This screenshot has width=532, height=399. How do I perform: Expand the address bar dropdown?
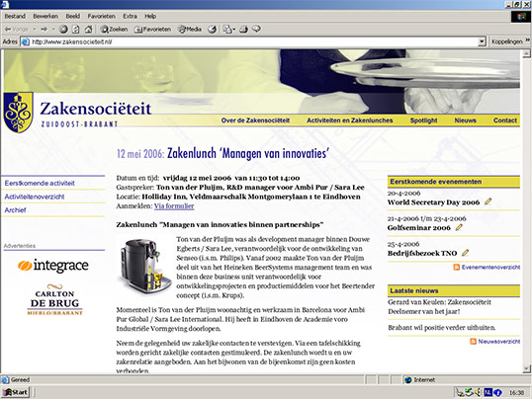(x=482, y=42)
